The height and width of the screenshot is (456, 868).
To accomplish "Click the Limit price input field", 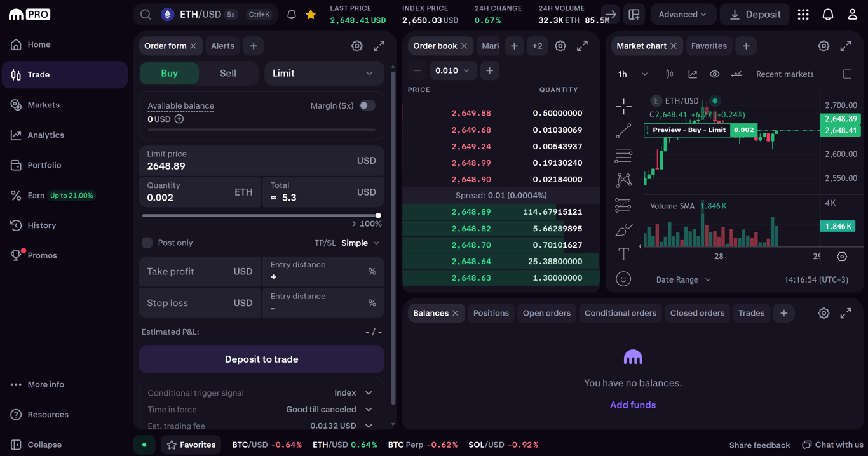I will (262, 160).
